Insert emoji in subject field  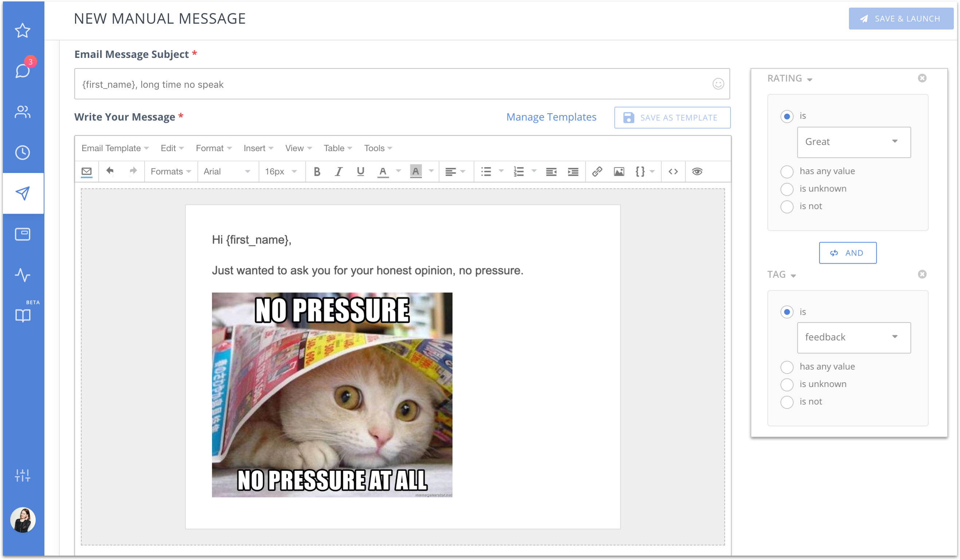point(718,84)
